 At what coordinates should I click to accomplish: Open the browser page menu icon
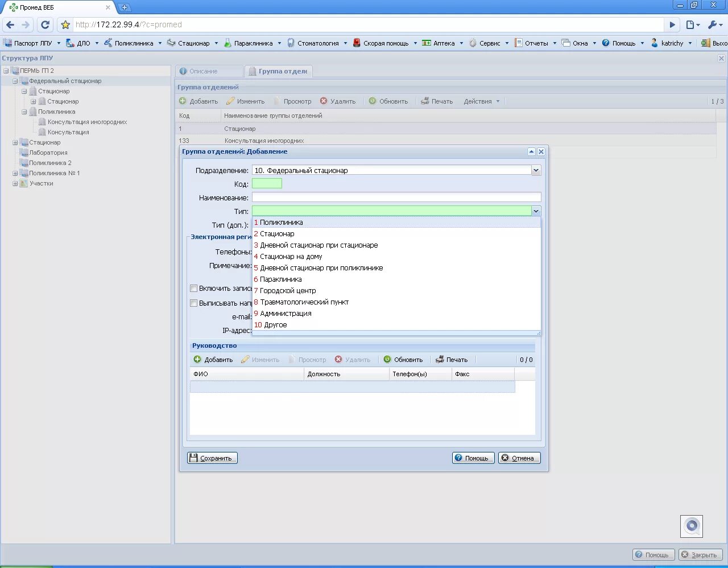point(692,25)
